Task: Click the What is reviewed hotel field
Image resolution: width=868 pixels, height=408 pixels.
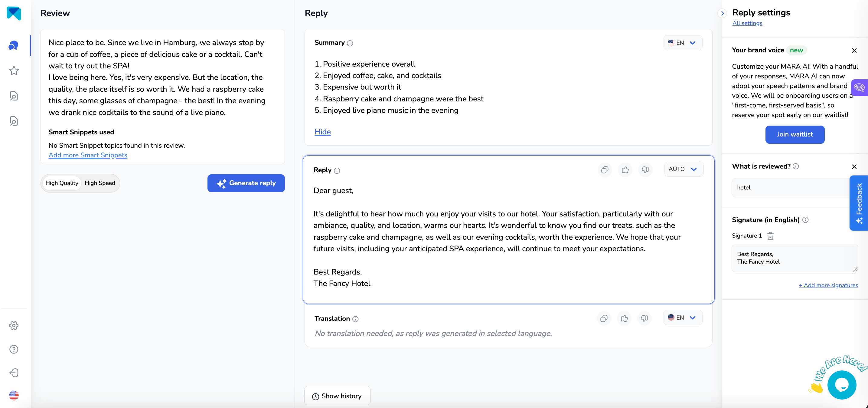Action: (791, 187)
